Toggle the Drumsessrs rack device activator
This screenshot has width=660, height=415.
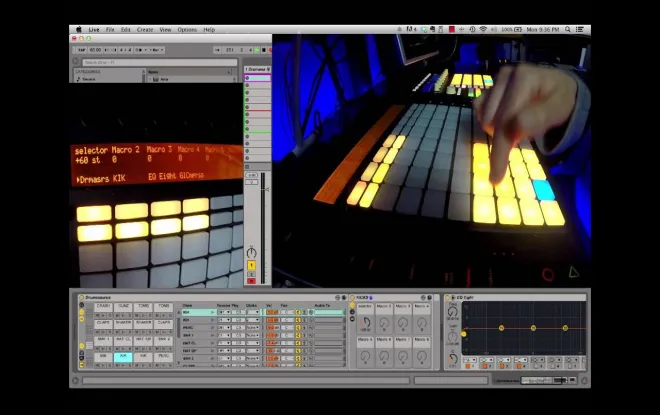point(82,298)
